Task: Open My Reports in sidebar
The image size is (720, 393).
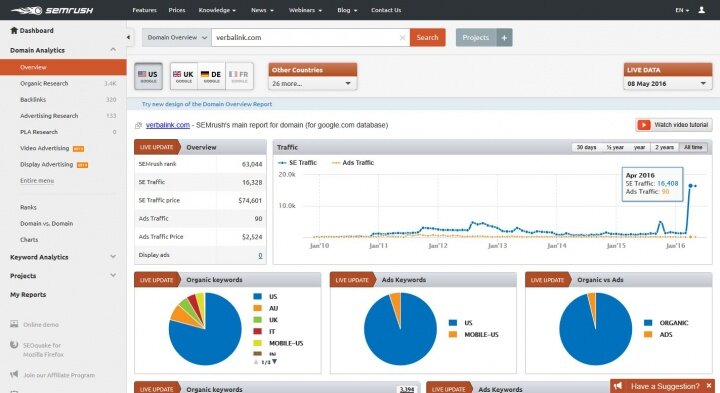Action: [x=28, y=295]
